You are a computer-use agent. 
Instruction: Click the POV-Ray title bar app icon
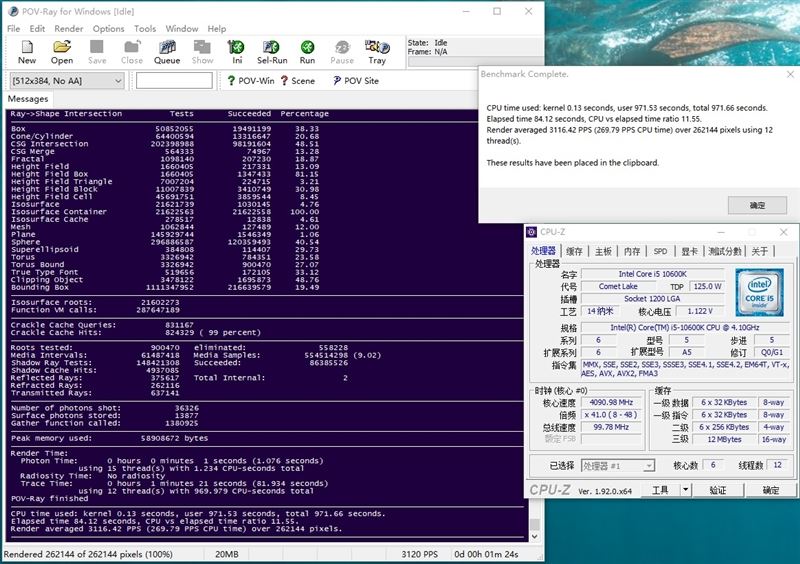pyautogui.click(x=13, y=11)
